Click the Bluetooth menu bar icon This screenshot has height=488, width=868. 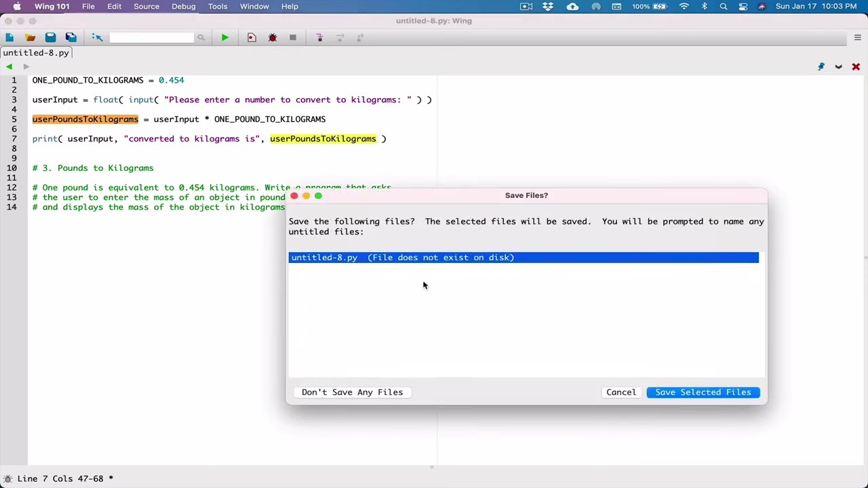(704, 6)
